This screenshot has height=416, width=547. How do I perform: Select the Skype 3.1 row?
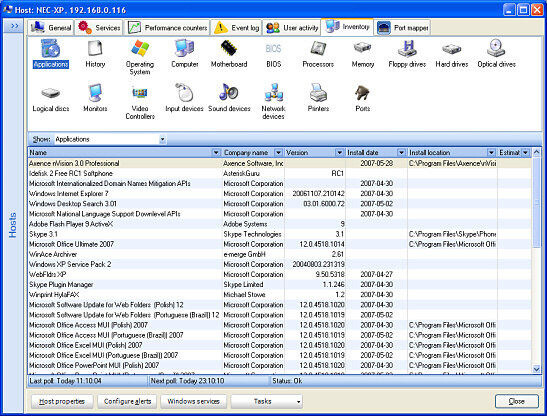point(279,234)
